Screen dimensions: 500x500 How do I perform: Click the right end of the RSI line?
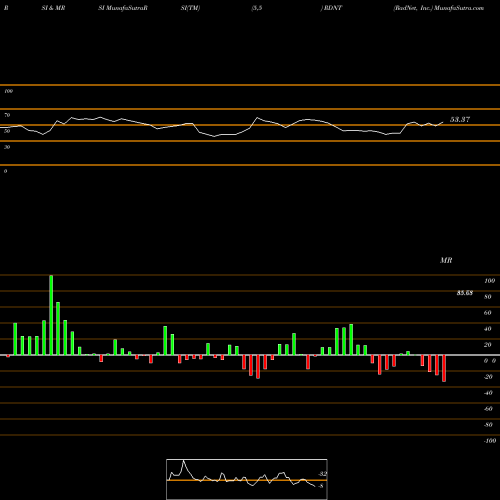click(x=443, y=122)
